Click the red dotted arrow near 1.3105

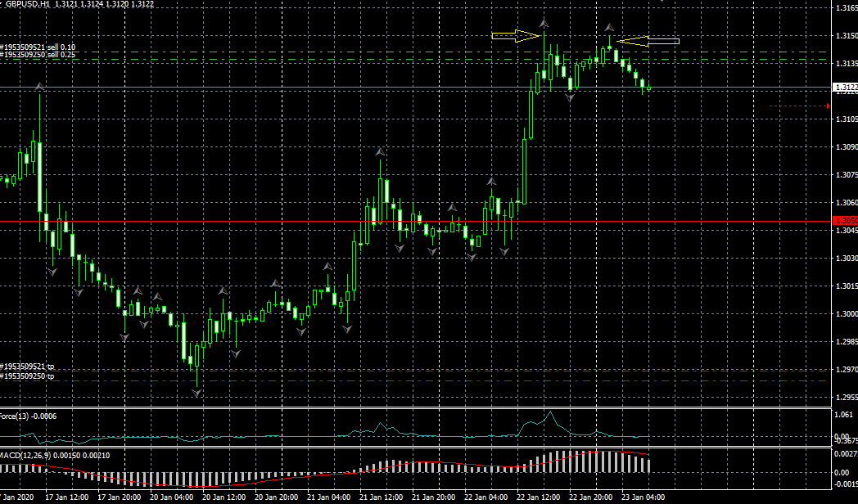tap(799, 106)
